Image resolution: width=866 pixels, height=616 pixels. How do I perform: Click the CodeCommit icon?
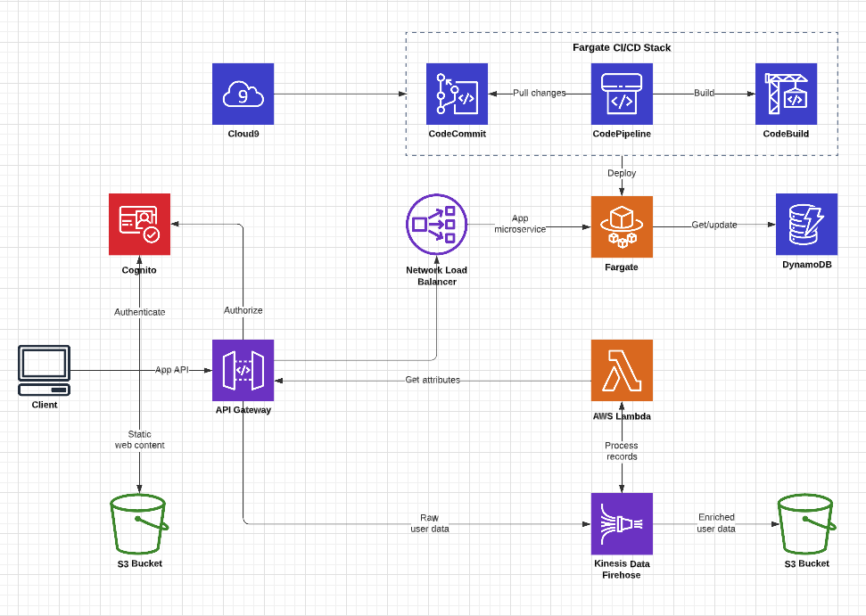[x=457, y=94]
